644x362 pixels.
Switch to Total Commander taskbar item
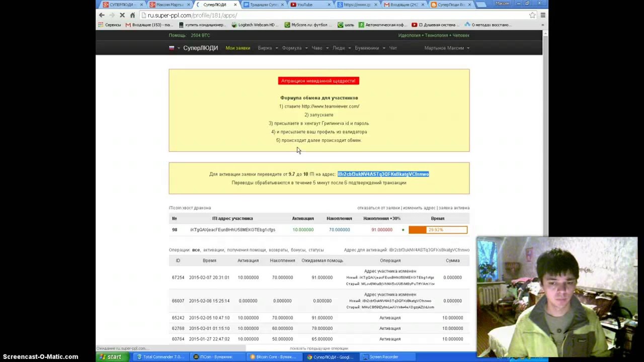click(161, 357)
